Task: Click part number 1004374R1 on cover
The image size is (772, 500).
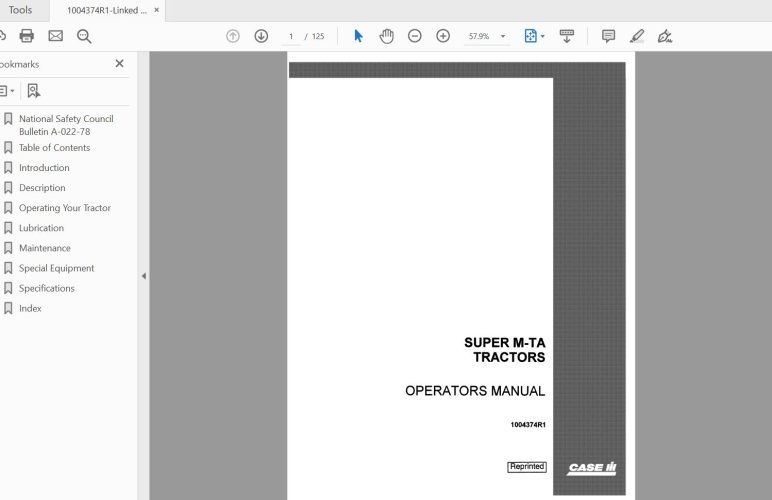Action: pyautogui.click(x=528, y=425)
